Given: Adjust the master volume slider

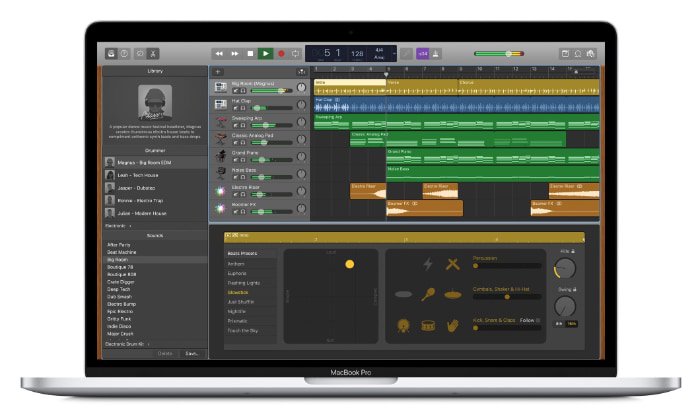Looking at the screenshot, I should tap(499, 54).
